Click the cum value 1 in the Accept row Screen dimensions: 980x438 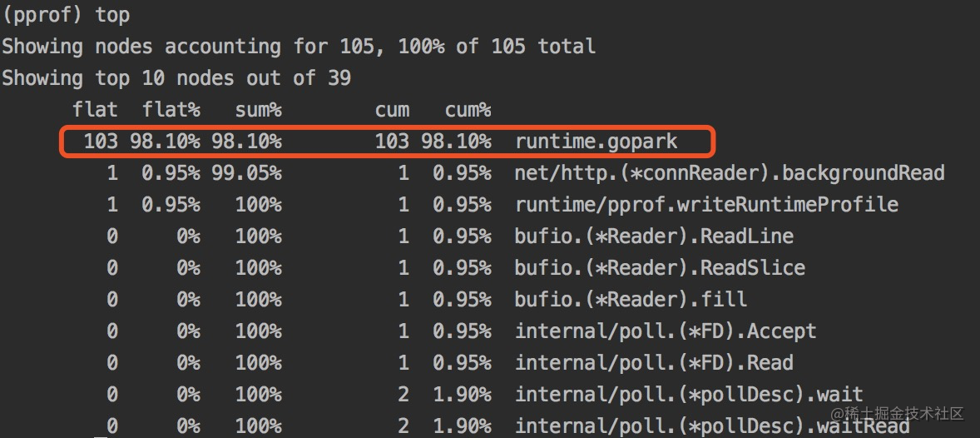(403, 331)
